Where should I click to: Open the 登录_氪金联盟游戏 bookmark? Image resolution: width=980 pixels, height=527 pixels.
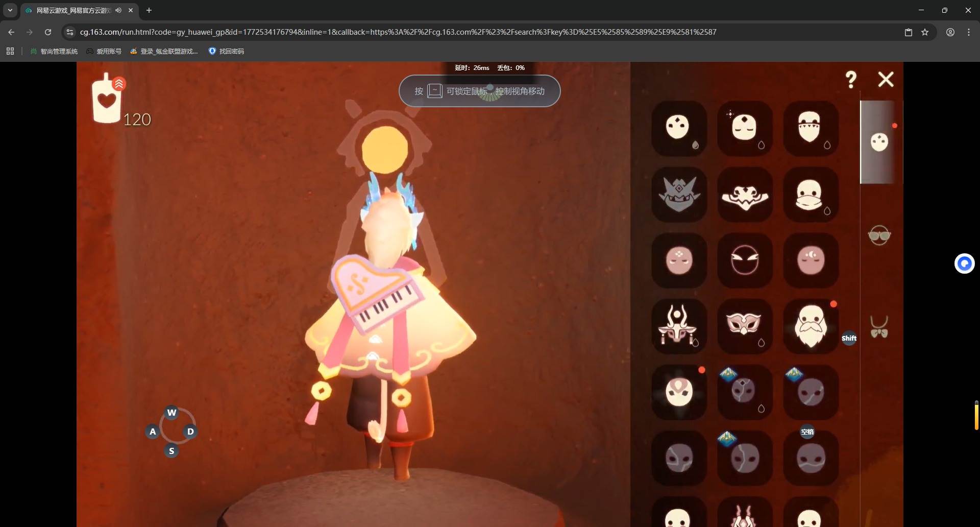click(164, 51)
